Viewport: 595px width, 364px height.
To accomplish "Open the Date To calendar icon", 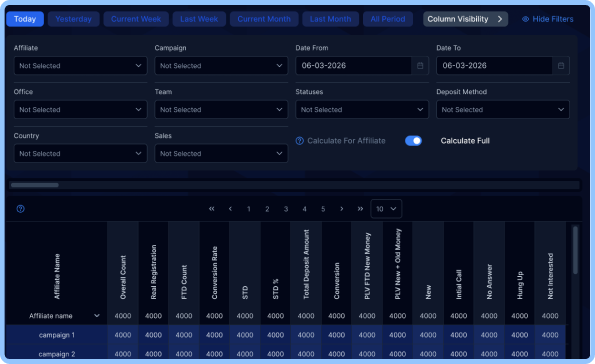I will tap(561, 66).
